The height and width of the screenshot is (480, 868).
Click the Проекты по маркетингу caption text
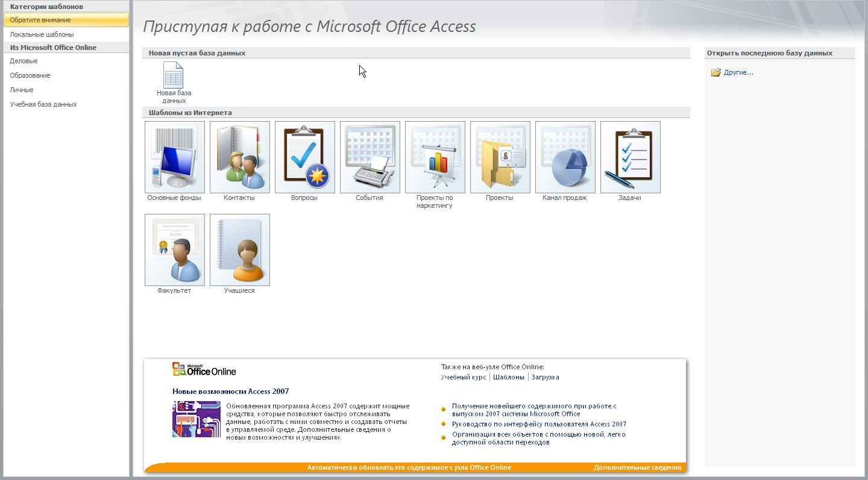coord(435,202)
